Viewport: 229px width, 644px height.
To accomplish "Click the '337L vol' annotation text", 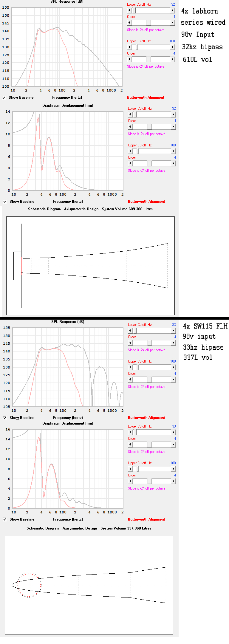I will click(x=198, y=357).
